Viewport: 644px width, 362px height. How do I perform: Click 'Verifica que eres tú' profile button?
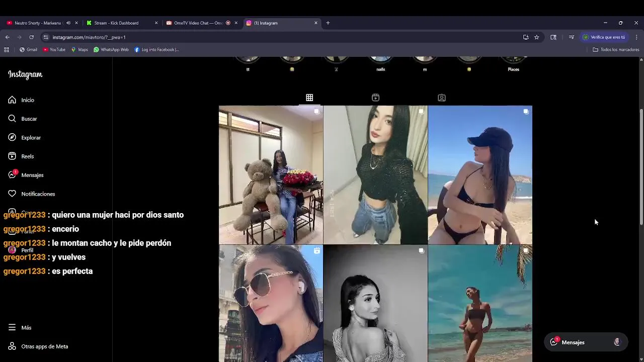pos(604,37)
